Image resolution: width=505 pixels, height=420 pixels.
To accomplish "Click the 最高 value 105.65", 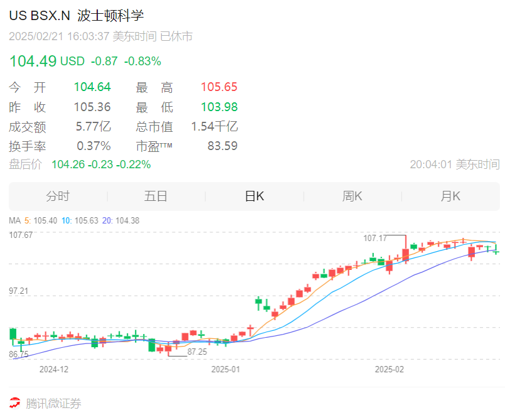I will 219,87.
